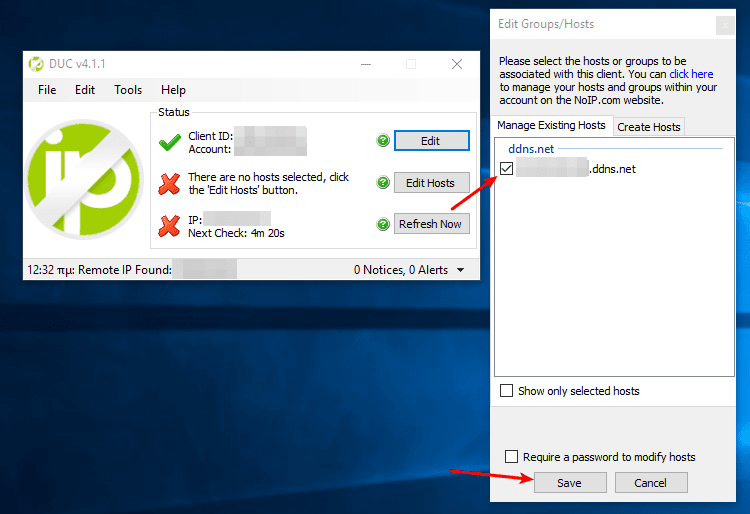Close the Edit Groups/Hosts dialog

pyautogui.click(x=725, y=25)
